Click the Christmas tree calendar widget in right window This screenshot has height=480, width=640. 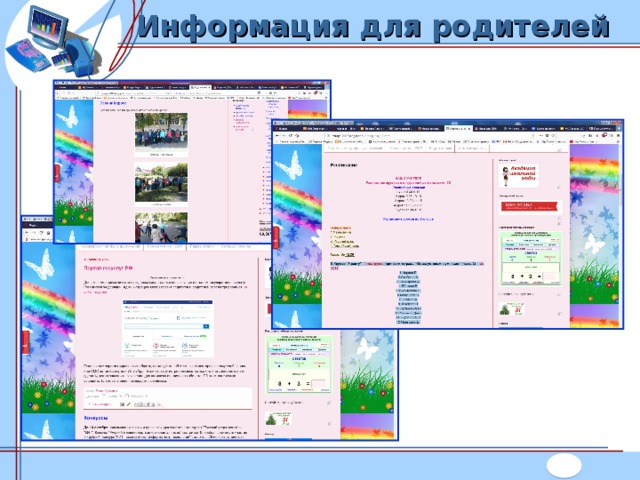[x=511, y=309]
